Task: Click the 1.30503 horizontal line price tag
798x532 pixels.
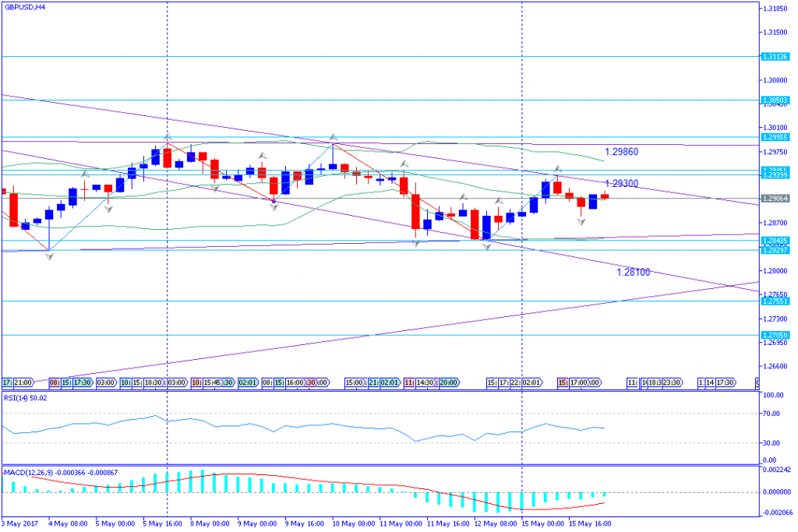Action: click(x=775, y=100)
